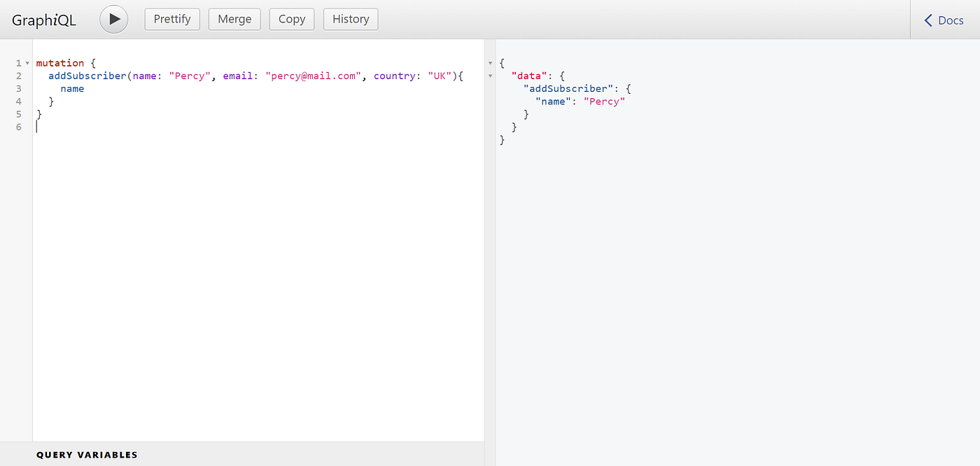The width and height of the screenshot is (980, 466).
Task: Merge the query fragments with Merge
Action: pos(234,19)
